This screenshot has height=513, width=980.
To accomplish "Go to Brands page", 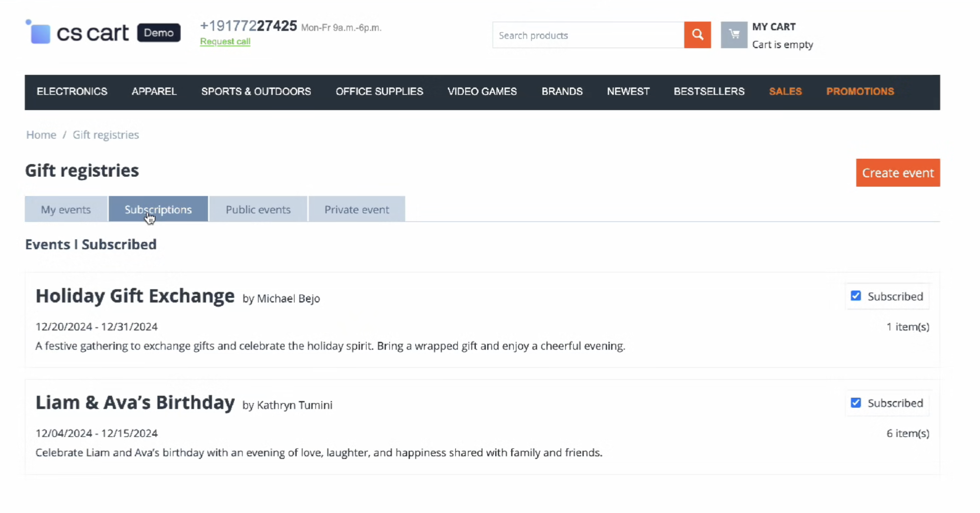I will click(x=562, y=91).
